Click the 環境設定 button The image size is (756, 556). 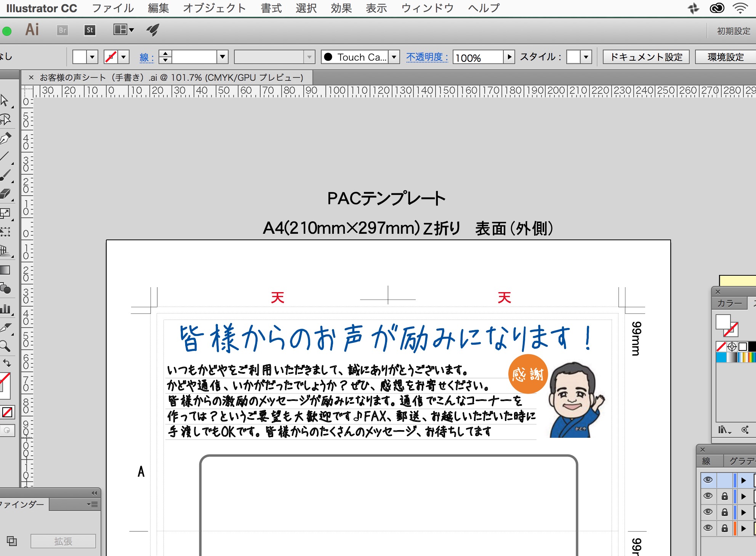(726, 57)
